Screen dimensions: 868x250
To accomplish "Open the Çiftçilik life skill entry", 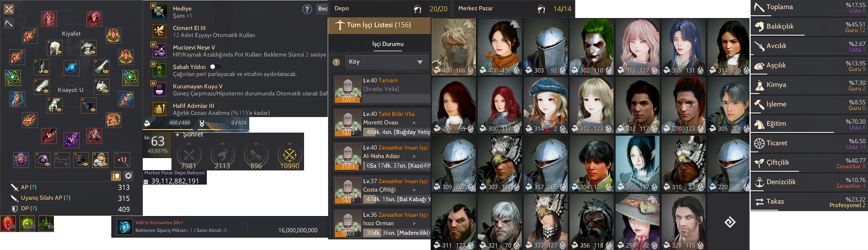I will 809,163.
